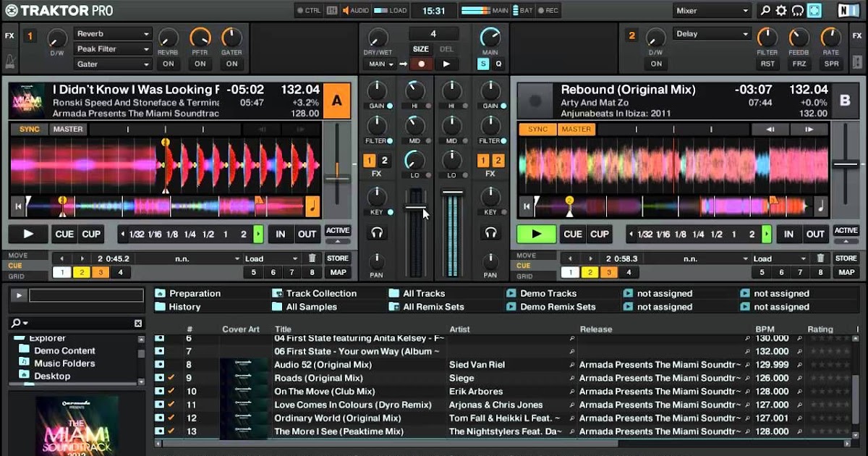Image resolution: width=868 pixels, height=456 pixels.
Task: Click the headphone cue icon on deck A
Action: pyautogui.click(x=377, y=233)
